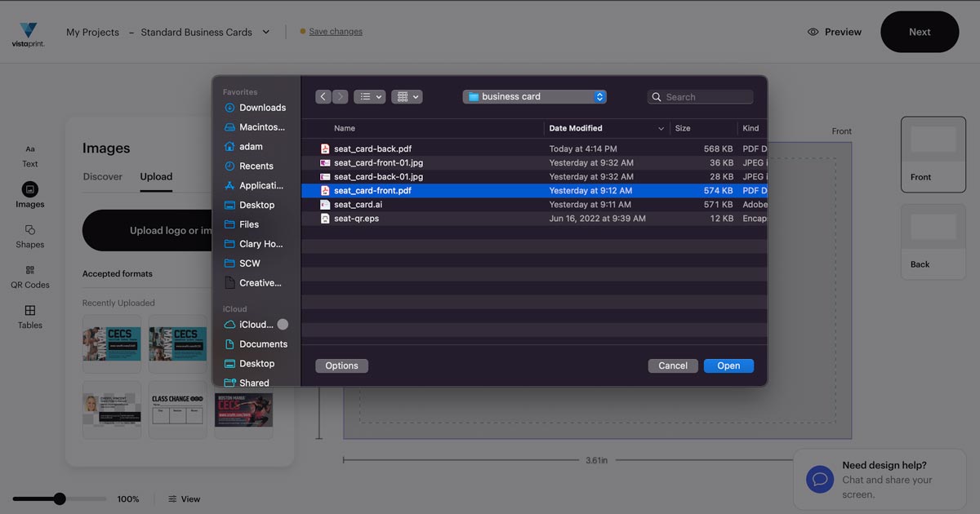Go back in file dialog navigation
980x514 pixels.
(x=323, y=96)
